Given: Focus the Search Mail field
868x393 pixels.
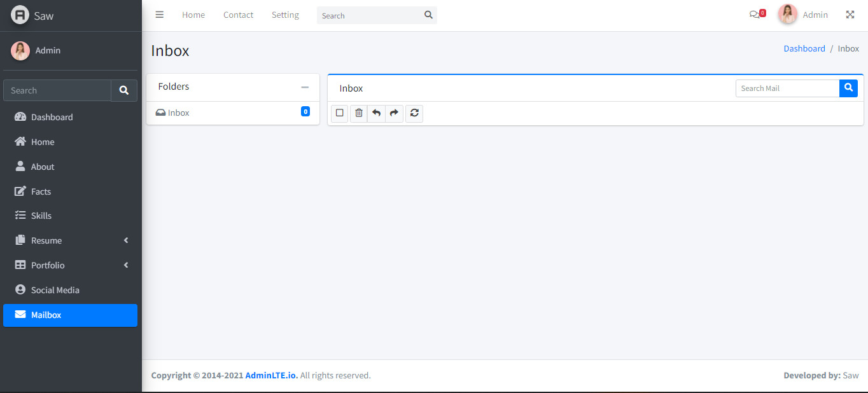Looking at the screenshot, I should click(787, 88).
